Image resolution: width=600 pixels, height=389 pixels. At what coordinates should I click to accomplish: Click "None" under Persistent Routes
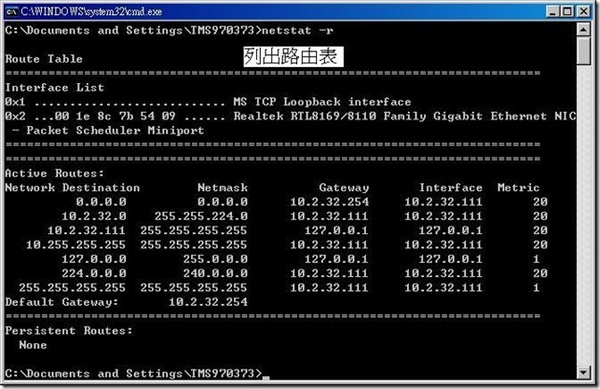[x=33, y=345]
